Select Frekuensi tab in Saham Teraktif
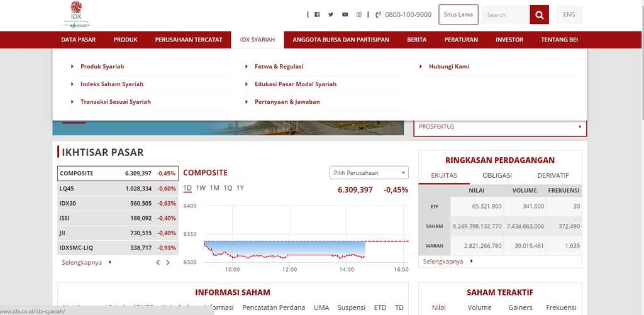The image size is (644, 315). click(x=561, y=307)
